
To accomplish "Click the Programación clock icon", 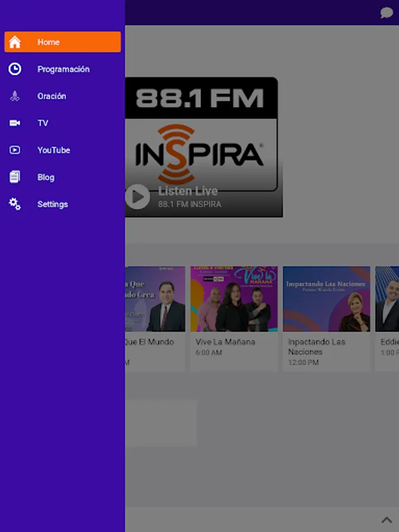I will [x=15, y=69].
